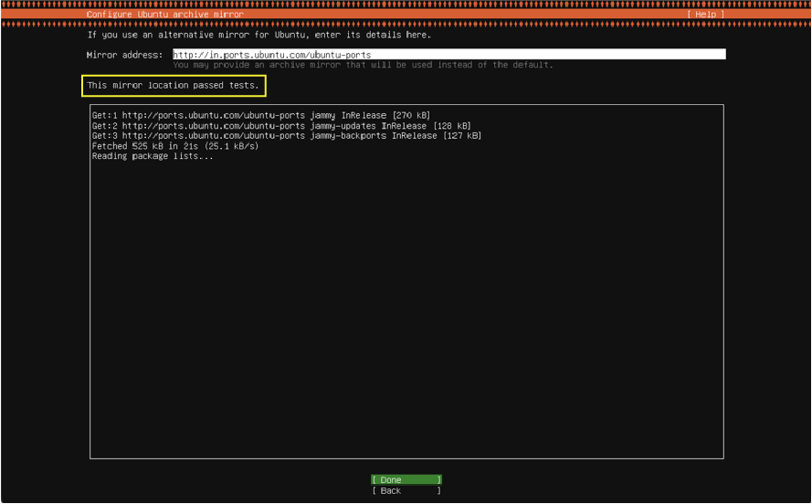Image resolution: width=812 pixels, height=504 pixels.
Task: Click the Mirror address input field
Action: pyautogui.click(x=449, y=55)
